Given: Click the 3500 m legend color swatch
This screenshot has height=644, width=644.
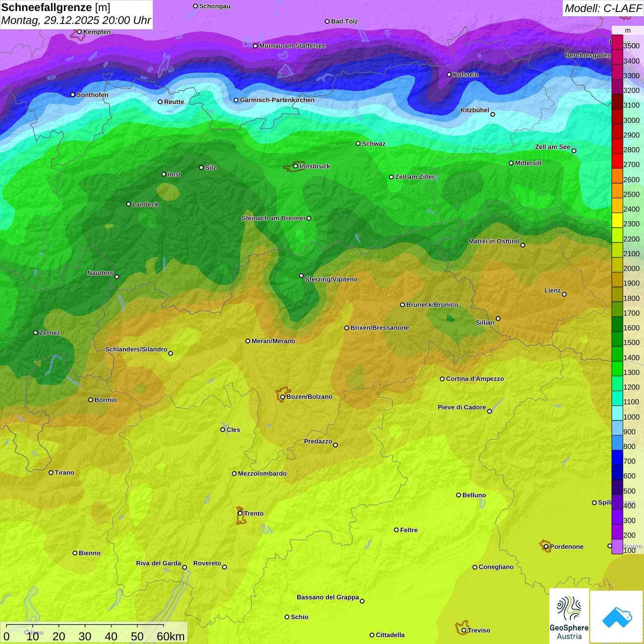Looking at the screenshot, I should pyautogui.click(x=617, y=42).
